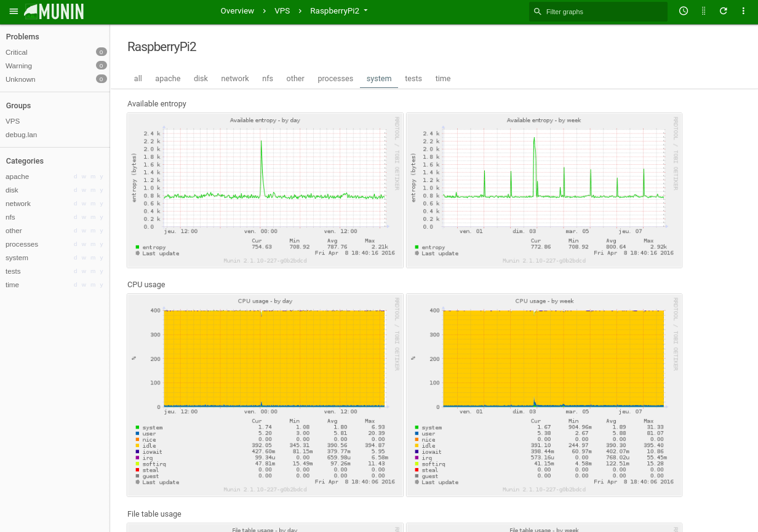Click the 'Available entropy' section heading
758x532 pixels.
157,104
